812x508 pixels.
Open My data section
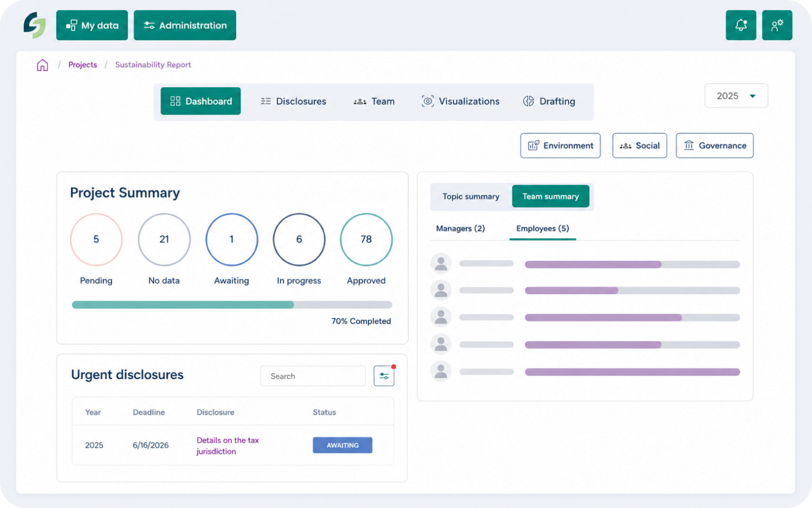coord(92,25)
